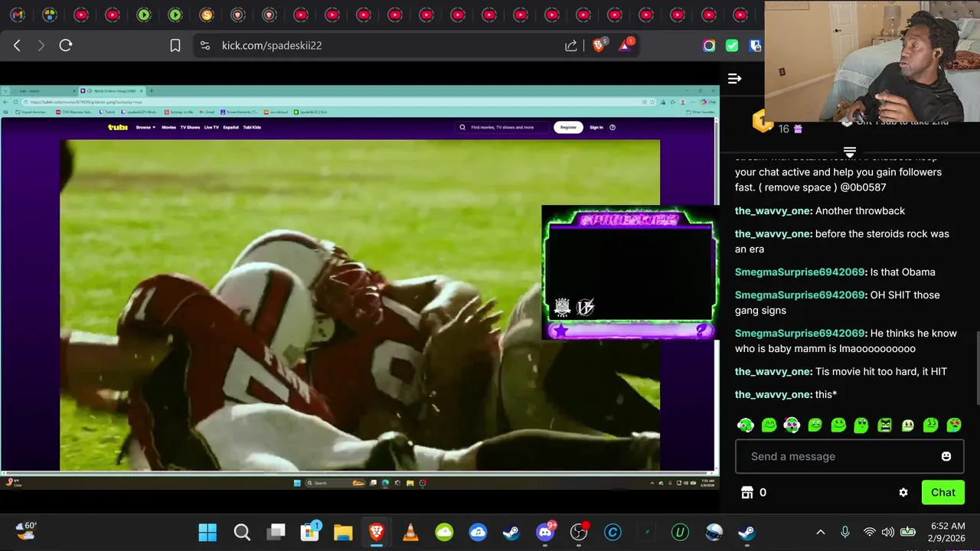
Task: Click Tubi Kids menu in stream
Action: [252, 127]
